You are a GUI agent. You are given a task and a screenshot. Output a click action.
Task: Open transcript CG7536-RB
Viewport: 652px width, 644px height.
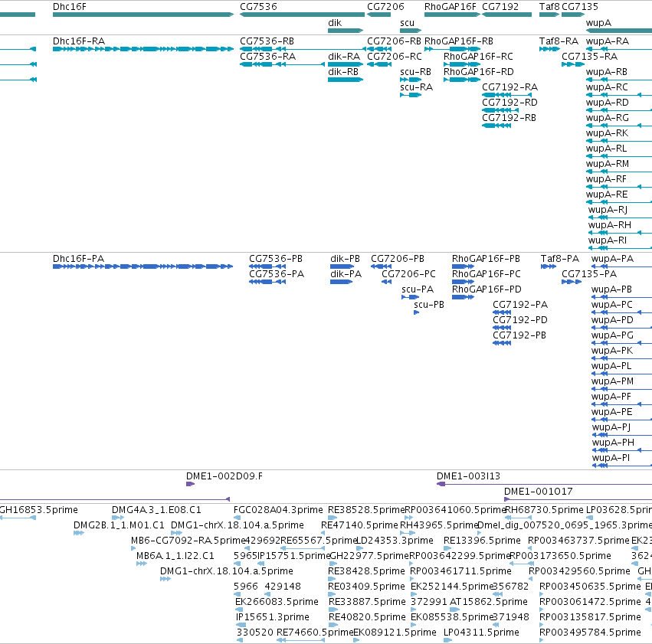pyautogui.click(x=267, y=41)
